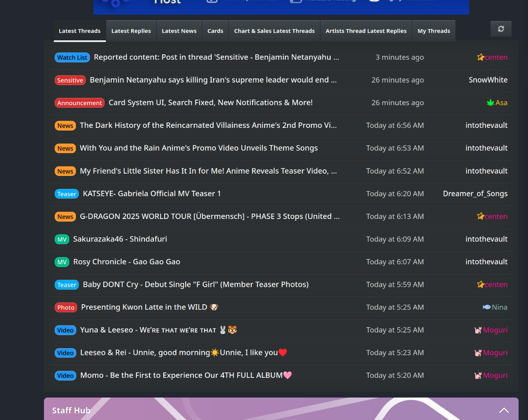The width and height of the screenshot is (528, 420).
Task: Open Artists Thread Latest Replies tab
Action: tap(366, 31)
